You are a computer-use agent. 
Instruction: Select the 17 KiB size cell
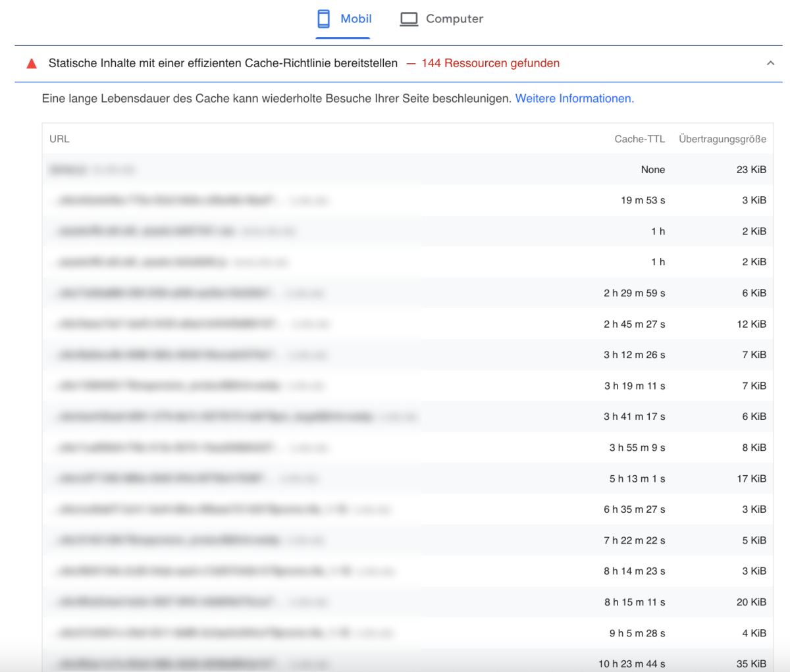751,478
